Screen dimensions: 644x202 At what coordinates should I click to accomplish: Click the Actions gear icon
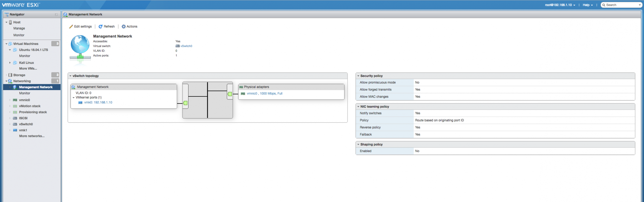(x=124, y=26)
